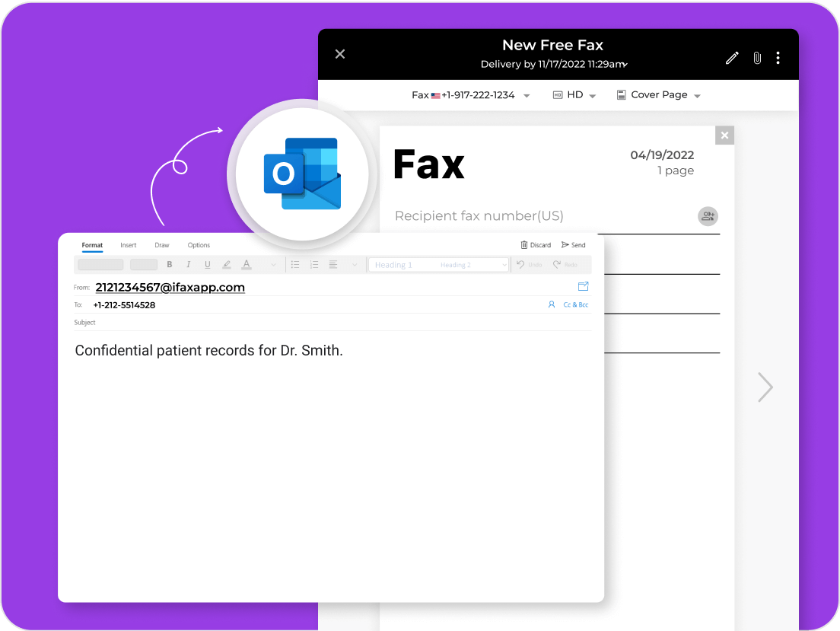This screenshot has height=631, width=840.
Task: Select the address book icon near Cc & Bcc
Action: pyautogui.click(x=551, y=304)
